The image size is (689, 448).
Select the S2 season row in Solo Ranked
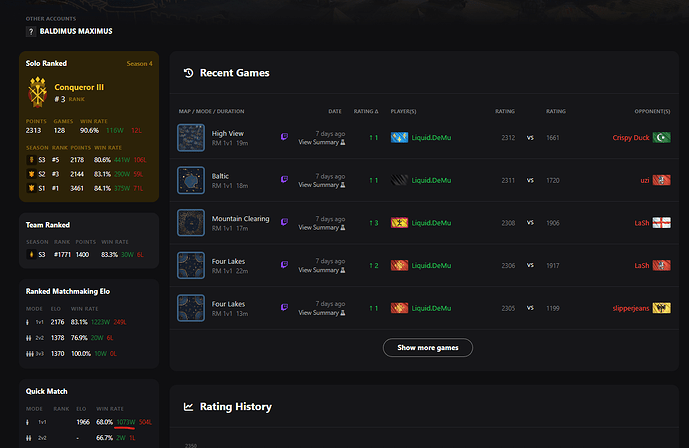tap(86, 174)
